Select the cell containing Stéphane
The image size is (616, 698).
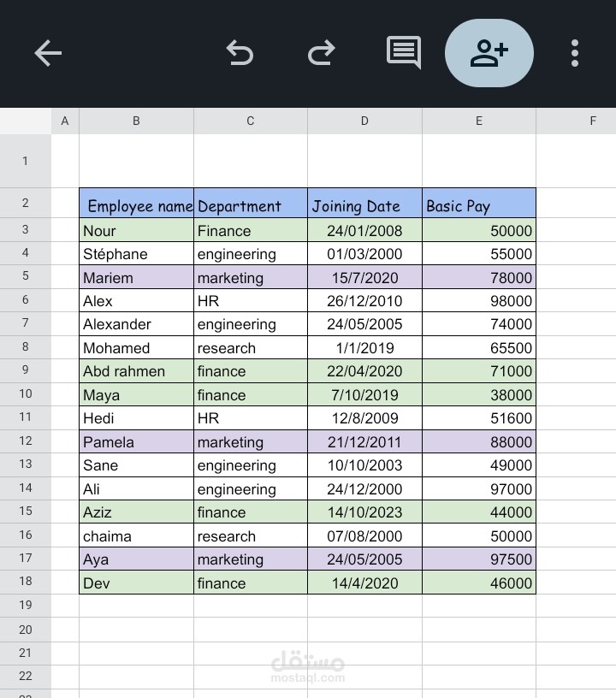pos(137,254)
